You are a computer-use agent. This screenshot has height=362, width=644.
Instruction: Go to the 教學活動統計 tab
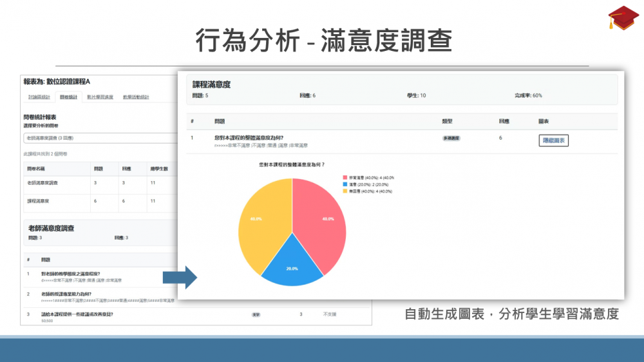(136, 97)
